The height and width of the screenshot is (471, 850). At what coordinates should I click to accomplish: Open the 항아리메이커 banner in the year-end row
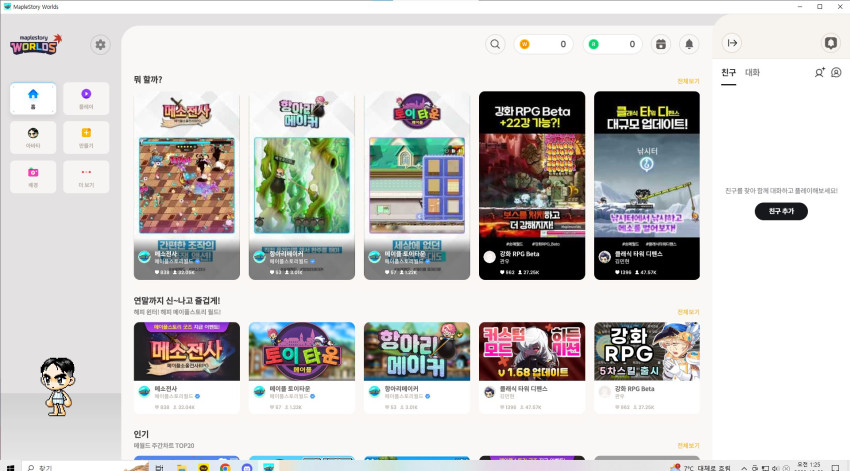click(417, 351)
